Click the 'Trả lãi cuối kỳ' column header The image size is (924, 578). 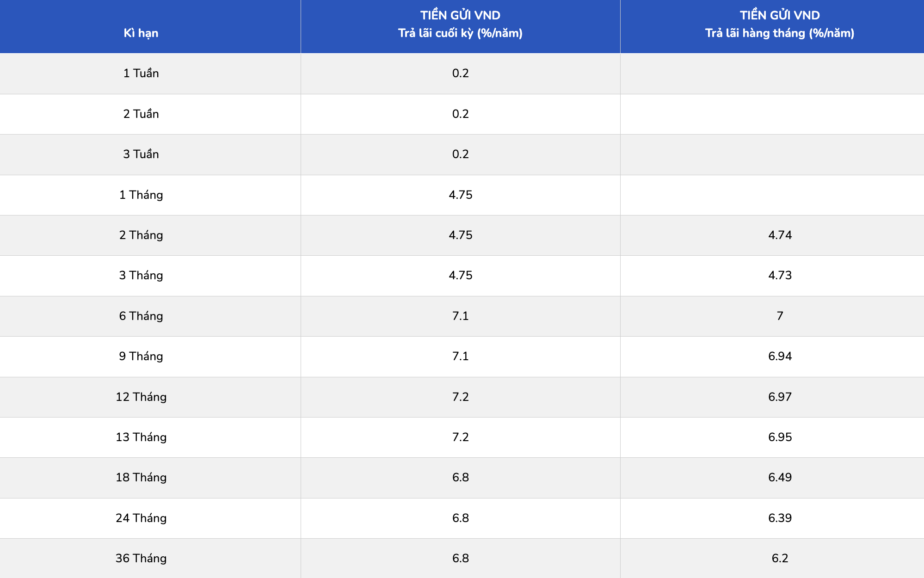pyautogui.click(x=460, y=25)
